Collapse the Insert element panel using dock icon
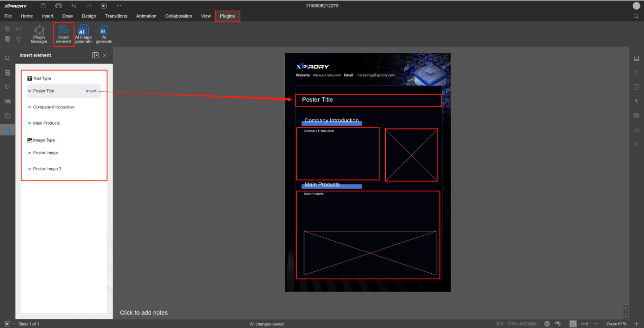 (95, 55)
